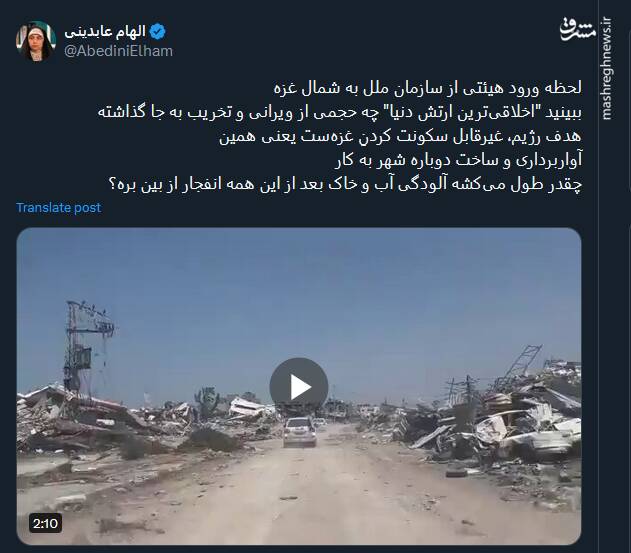631x553 pixels.
Task: Open Elham Abedini's profile avatar
Action: (36, 41)
